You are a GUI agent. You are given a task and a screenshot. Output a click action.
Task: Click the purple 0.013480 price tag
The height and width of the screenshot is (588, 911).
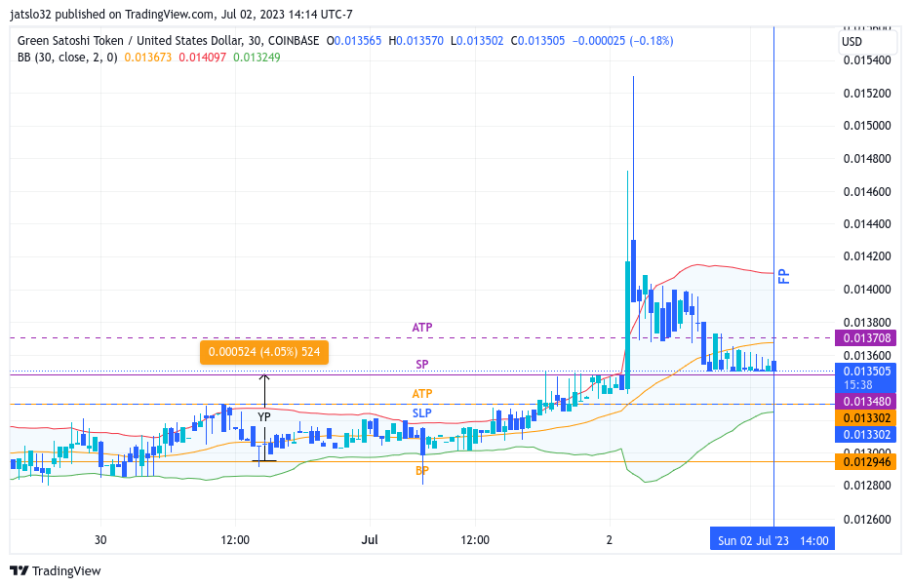point(867,402)
